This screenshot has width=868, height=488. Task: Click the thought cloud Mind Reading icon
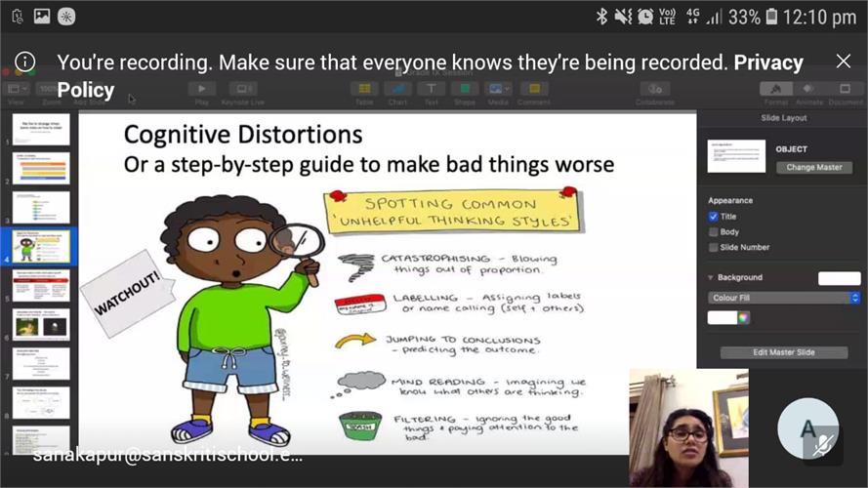(x=357, y=384)
